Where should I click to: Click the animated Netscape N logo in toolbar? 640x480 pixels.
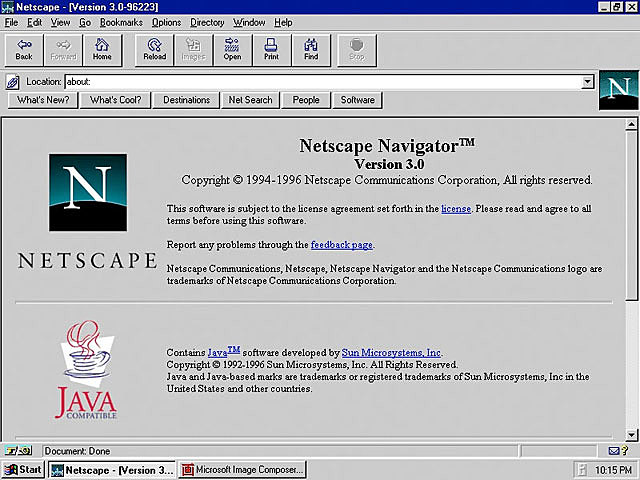coord(618,90)
